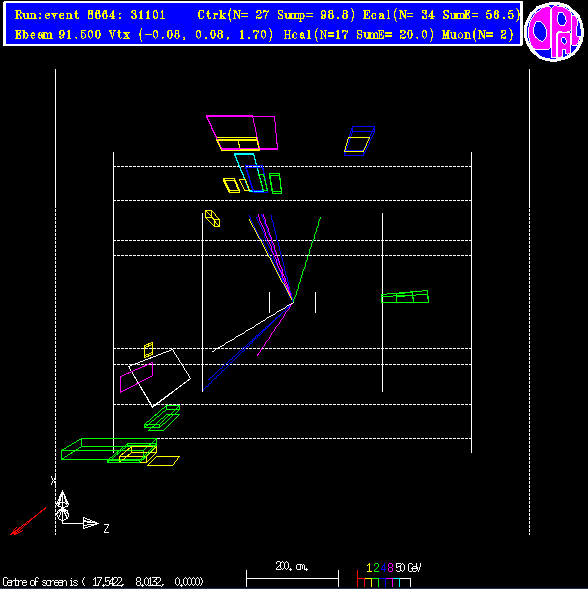This screenshot has width=588, height=589.
Task: Click the Run:event 8664 header text
Action: pos(90,15)
